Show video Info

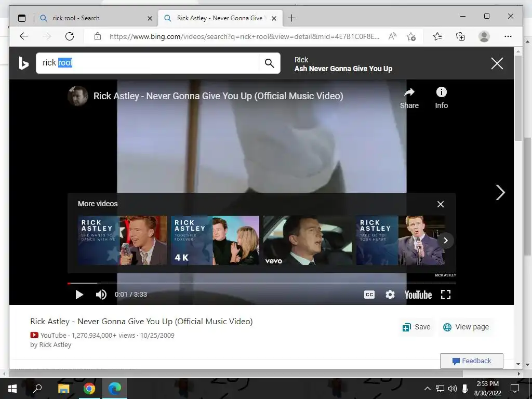click(442, 98)
